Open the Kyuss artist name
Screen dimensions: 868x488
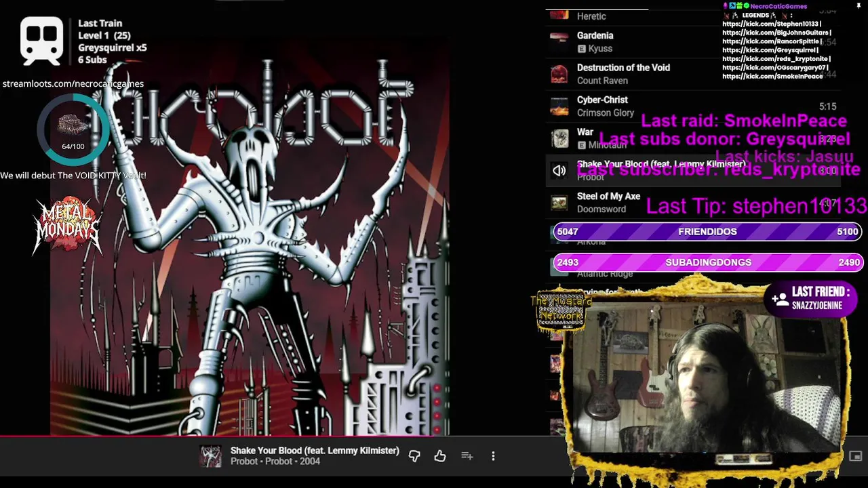pyautogui.click(x=600, y=49)
